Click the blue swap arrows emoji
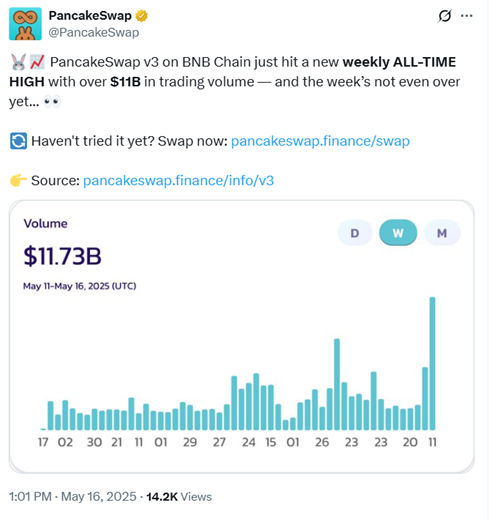Image resolution: width=489 pixels, height=519 pixels. (18, 141)
